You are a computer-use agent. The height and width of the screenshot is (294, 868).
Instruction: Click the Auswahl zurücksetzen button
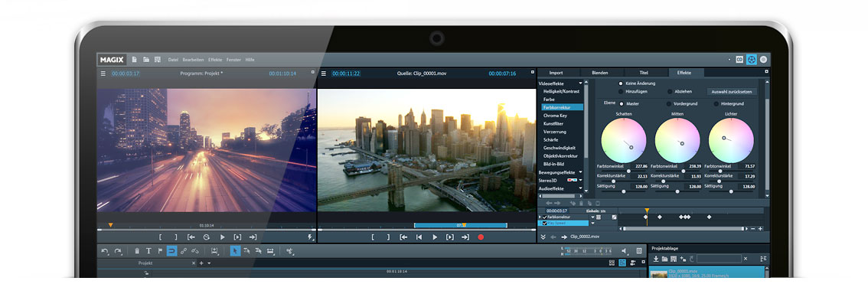[x=732, y=91]
